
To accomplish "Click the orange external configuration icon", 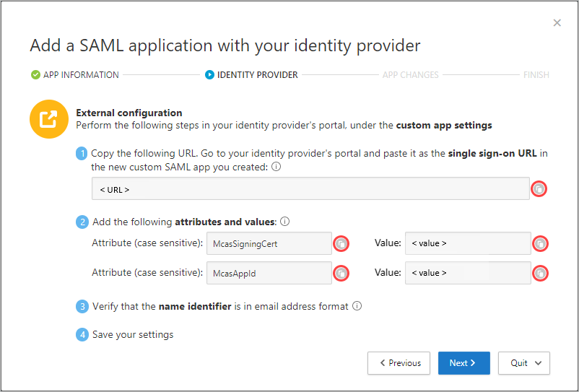I will [x=49, y=119].
